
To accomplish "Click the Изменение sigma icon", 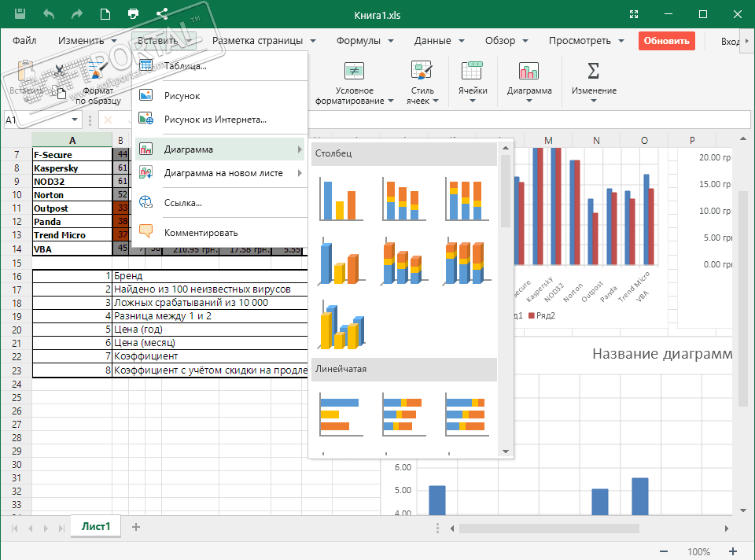I will point(594,72).
